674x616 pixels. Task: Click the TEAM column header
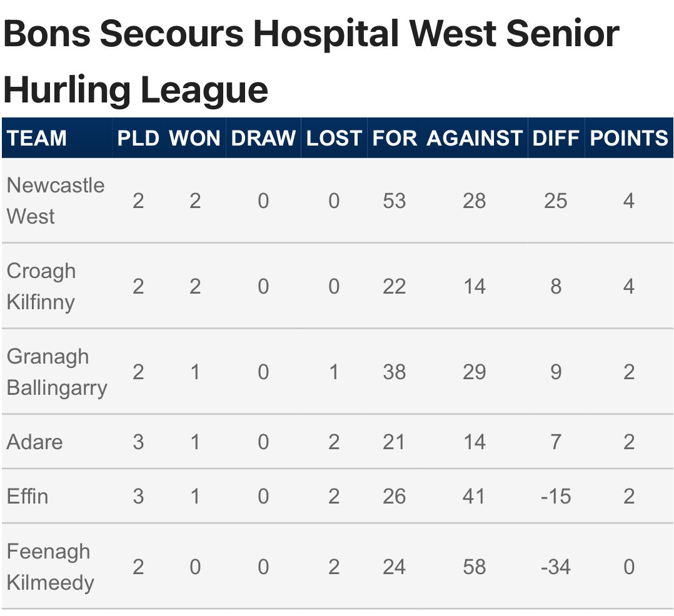coord(37,138)
